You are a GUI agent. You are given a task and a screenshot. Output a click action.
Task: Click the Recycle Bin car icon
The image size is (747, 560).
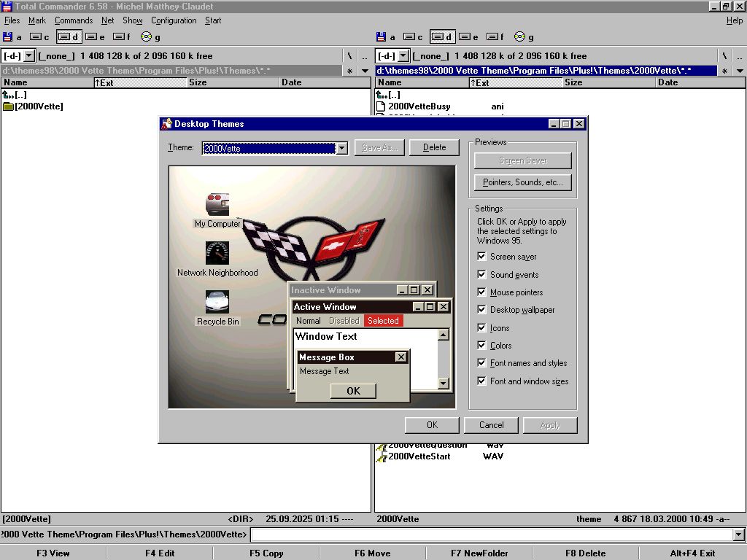pyautogui.click(x=217, y=302)
